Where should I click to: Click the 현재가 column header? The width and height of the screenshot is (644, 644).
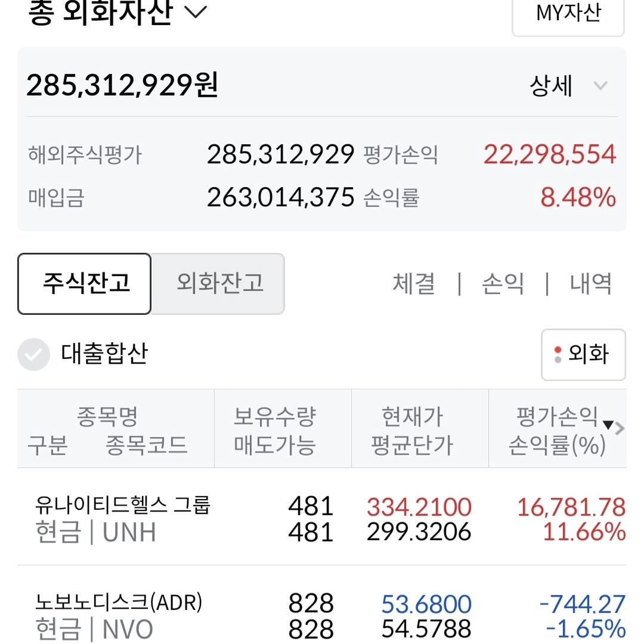pos(412,417)
